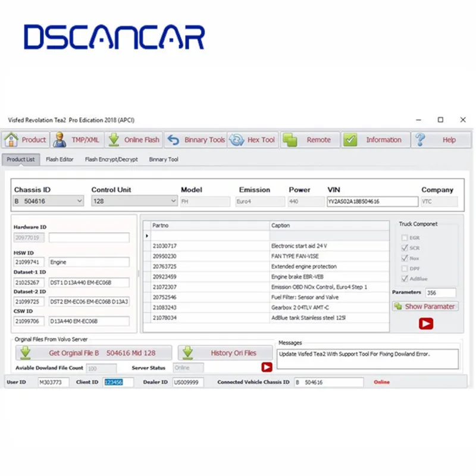Click the Client ID field
This screenshot has height=476, width=476.
point(118,382)
